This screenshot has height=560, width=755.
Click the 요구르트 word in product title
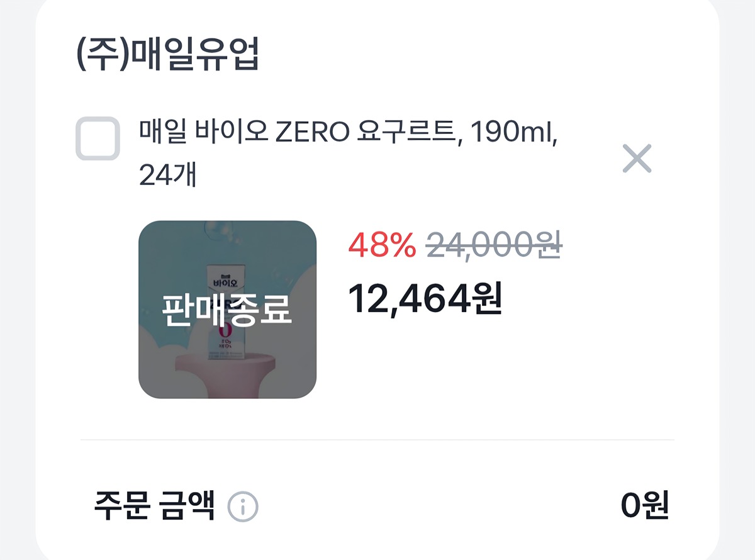(x=406, y=135)
